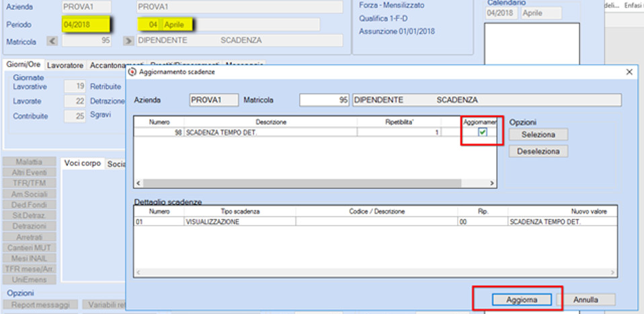Click the next Matricola arrow button
This screenshot has height=314, width=644.
click(128, 41)
